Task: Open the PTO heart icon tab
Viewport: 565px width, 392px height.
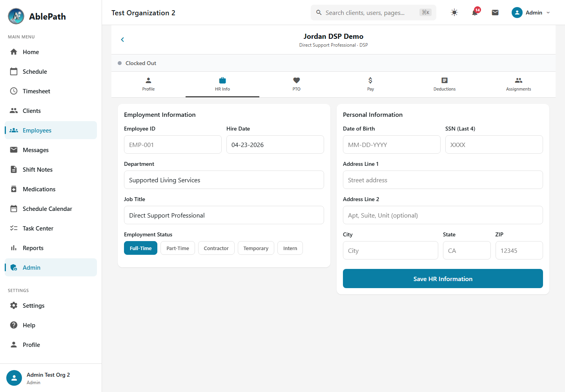Action: [x=297, y=84]
